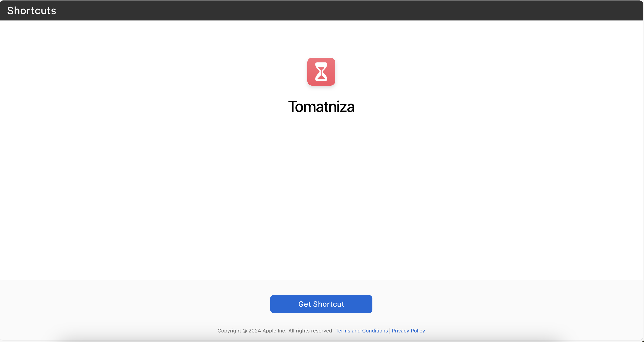The height and width of the screenshot is (342, 644).
Task: Open the Terms and Conditions link
Action: pyautogui.click(x=361, y=330)
